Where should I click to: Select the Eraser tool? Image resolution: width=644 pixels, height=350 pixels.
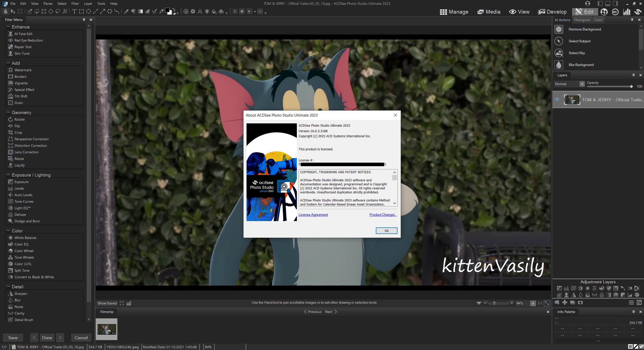(147, 11)
